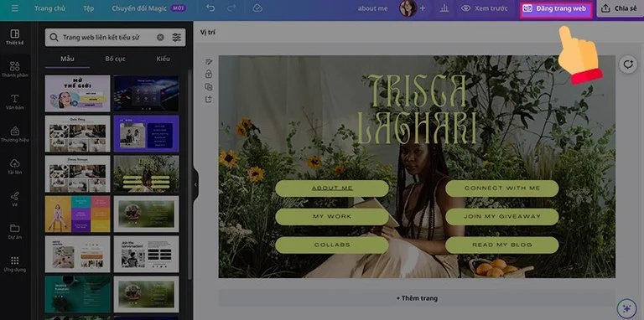Click the Đăng trang web button
Image resolution: width=644 pixels, height=320 pixels.
556,8
